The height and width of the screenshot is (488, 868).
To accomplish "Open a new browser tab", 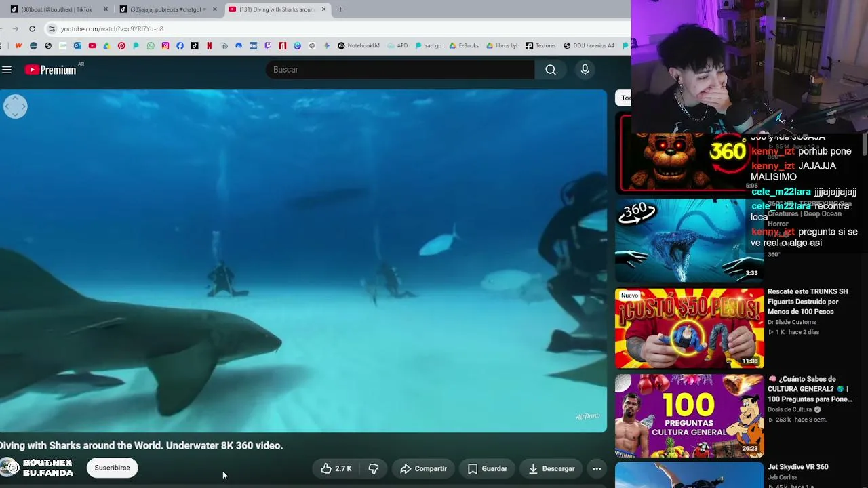I will pos(340,9).
